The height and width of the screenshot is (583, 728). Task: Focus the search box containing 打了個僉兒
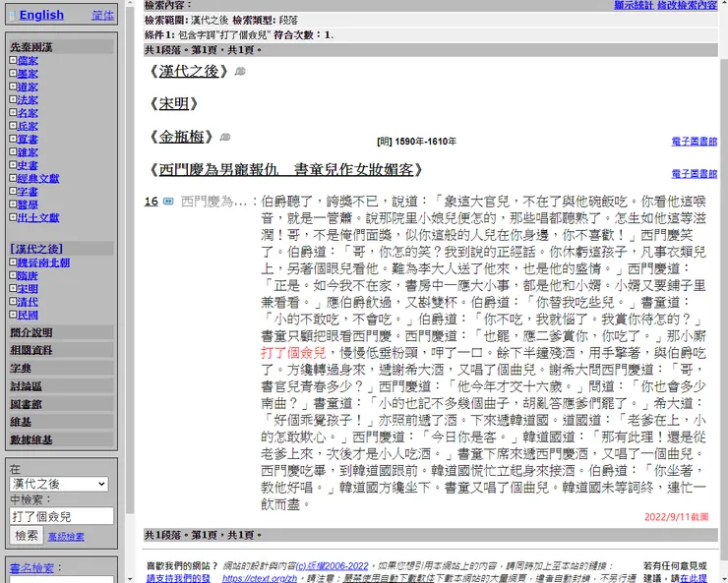tap(61, 516)
